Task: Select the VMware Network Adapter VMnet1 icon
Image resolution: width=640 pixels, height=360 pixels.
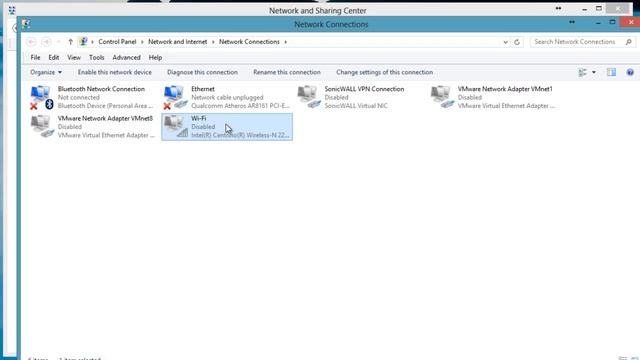Action: point(442,97)
